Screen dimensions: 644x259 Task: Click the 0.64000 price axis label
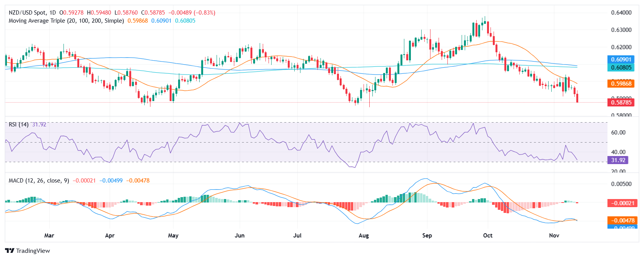(x=621, y=13)
